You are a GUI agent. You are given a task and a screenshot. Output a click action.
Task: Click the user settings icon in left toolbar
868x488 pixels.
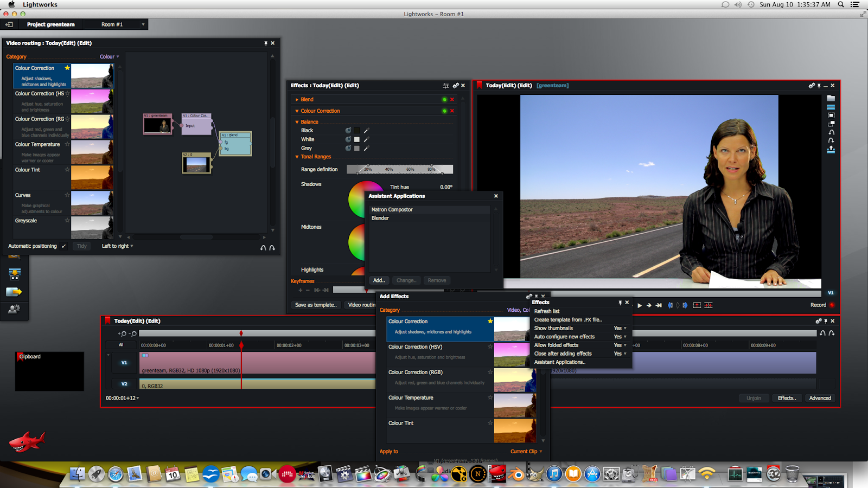(14, 309)
